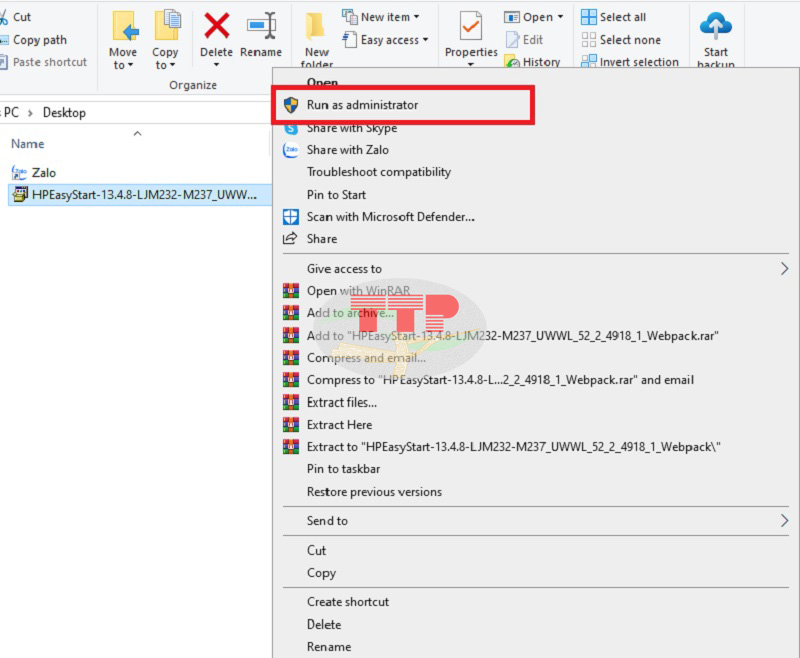Click the Start backup cloud icon
The image size is (800, 658).
point(715,26)
